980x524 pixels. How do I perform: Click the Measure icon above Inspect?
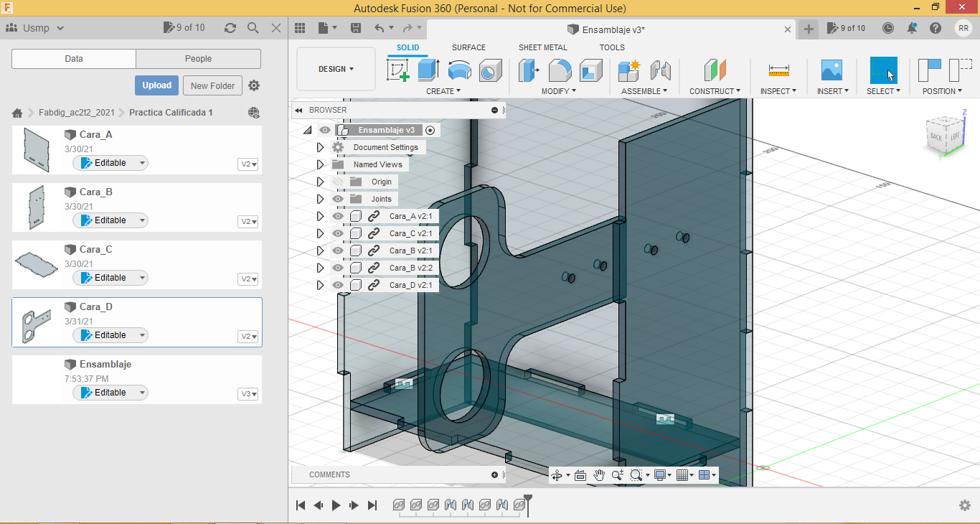778,70
